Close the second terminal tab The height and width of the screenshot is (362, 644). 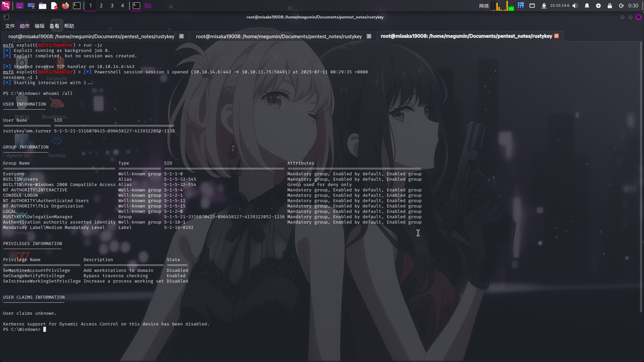pos(369,36)
